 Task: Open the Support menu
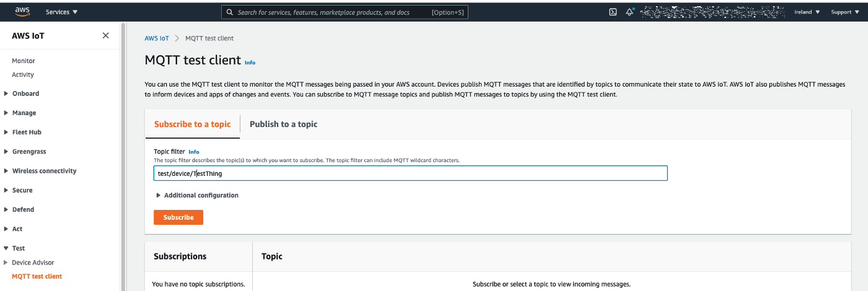pos(845,12)
